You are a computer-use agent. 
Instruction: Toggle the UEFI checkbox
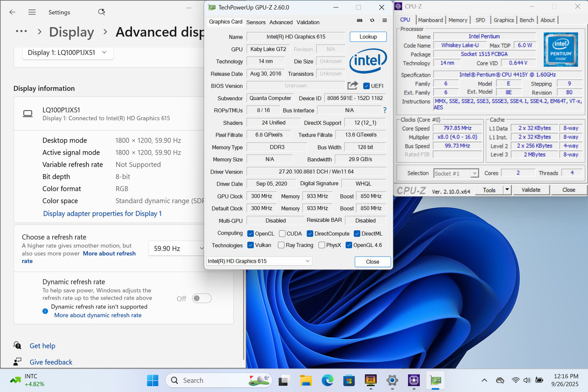[x=366, y=86]
